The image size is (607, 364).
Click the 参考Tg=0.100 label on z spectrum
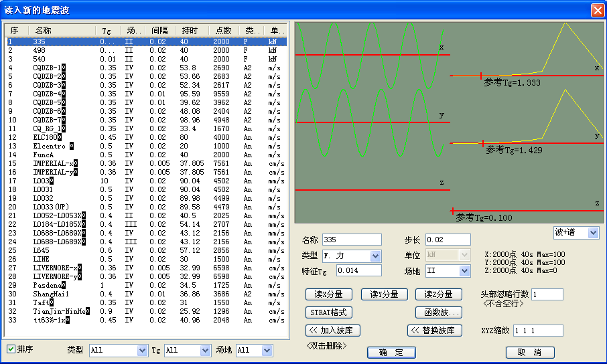pos(484,217)
